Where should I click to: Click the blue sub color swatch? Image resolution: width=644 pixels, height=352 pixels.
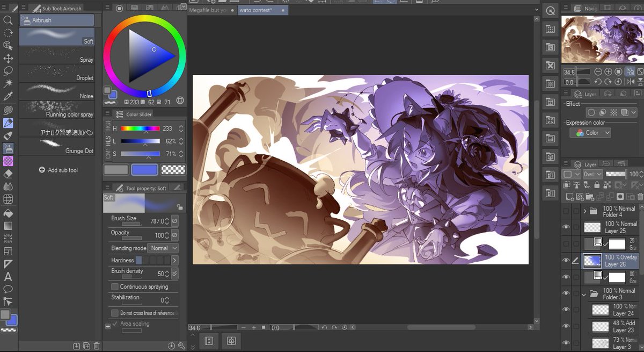pos(144,170)
